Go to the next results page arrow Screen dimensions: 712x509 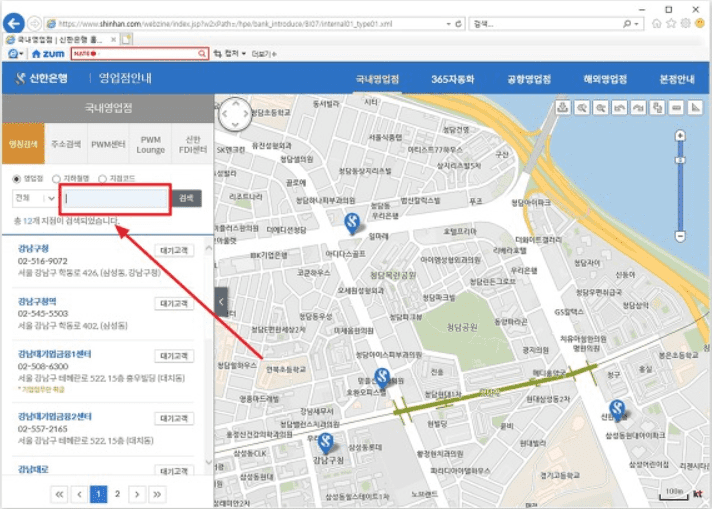[x=137, y=494]
